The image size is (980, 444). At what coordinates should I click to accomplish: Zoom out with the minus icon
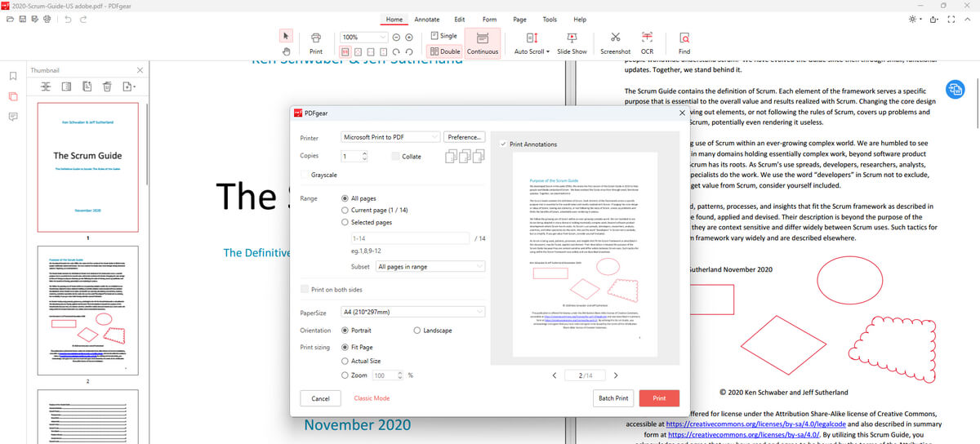point(396,38)
